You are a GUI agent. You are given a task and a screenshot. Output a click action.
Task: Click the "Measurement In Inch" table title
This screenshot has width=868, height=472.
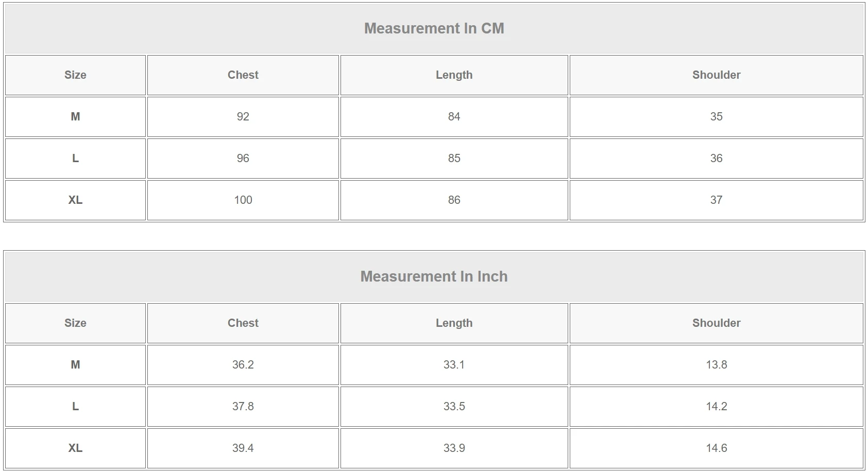(x=434, y=276)
